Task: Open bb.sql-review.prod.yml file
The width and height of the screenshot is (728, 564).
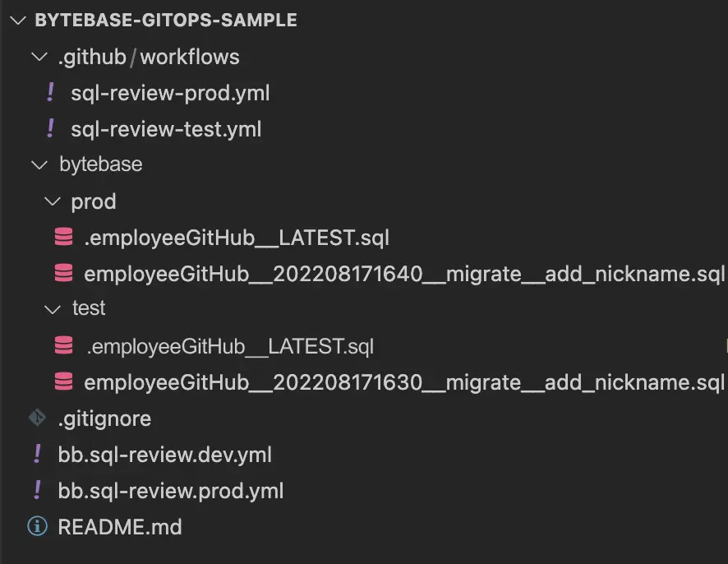Action: (171, 491)
